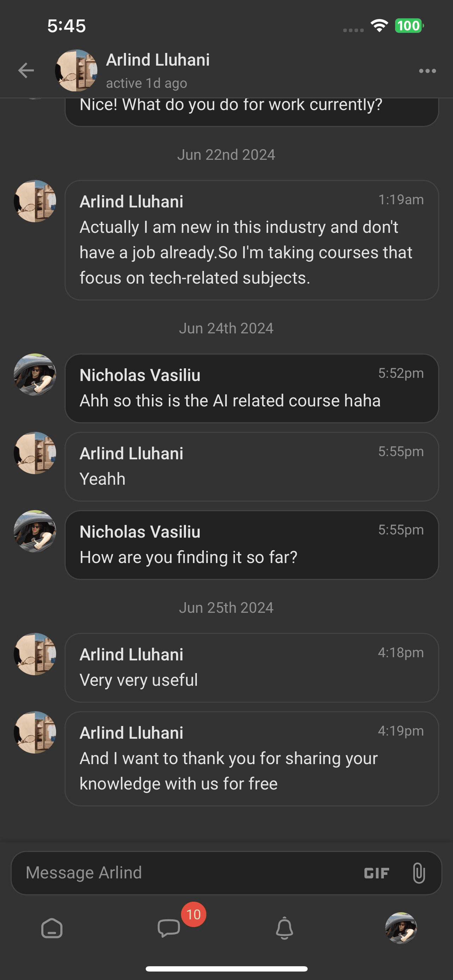This screenshot has height=980, width=453.
Task: Go to the home tab icon
Action: 52,928
